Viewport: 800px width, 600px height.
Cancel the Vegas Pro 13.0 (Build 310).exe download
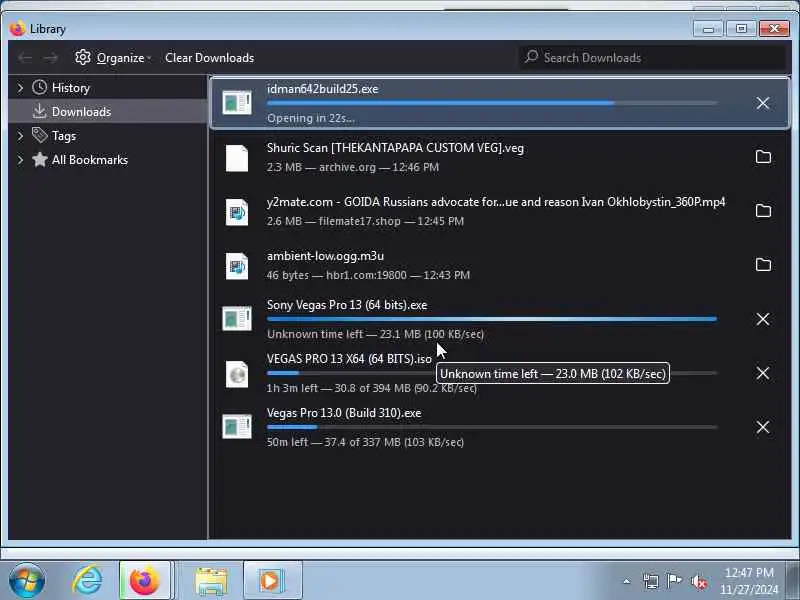tap(763, 427)
